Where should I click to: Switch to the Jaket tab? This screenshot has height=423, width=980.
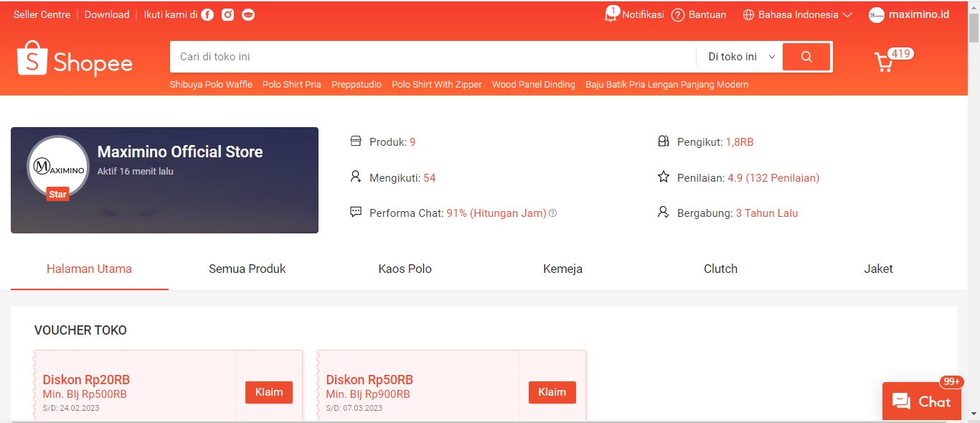878,269
